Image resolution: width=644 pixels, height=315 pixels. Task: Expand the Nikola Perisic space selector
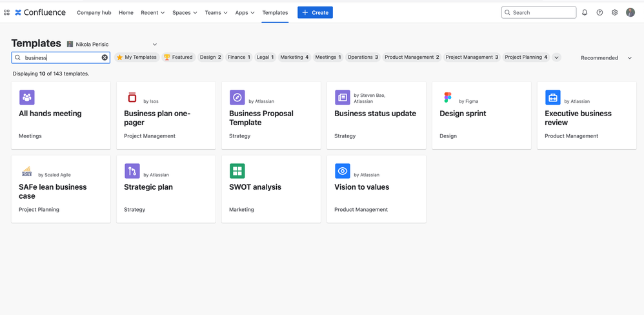point(112,45)
